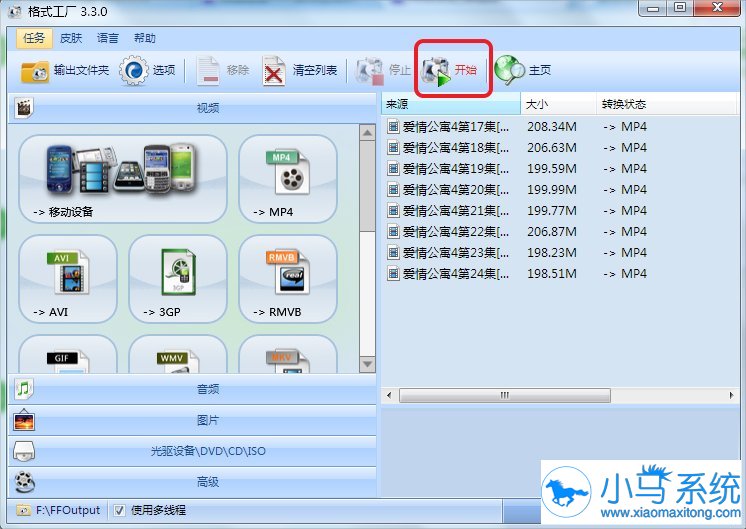Choose the 移动设备 mobile device converter
746x529 pixels.
123,178
